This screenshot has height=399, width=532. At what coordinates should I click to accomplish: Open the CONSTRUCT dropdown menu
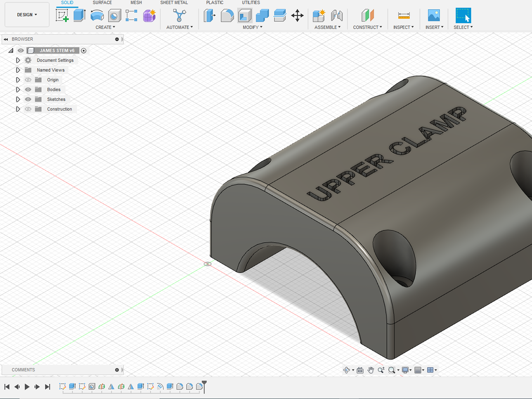[x=367, y=27]
